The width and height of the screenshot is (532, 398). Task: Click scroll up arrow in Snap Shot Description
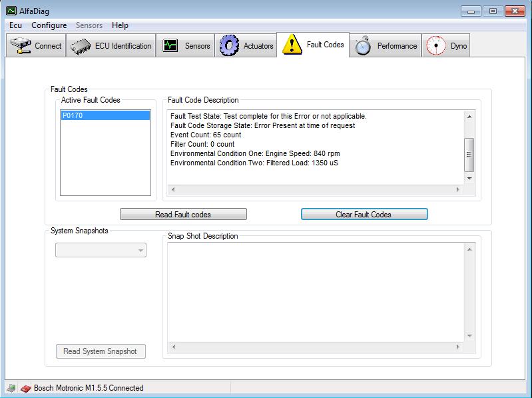pos(469,249)
